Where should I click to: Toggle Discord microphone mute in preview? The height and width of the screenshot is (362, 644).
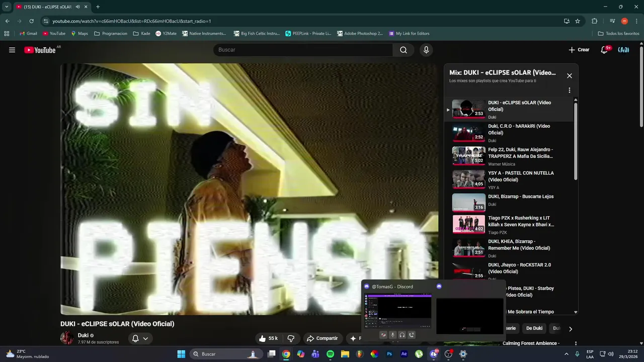click(x=392, y=335)
